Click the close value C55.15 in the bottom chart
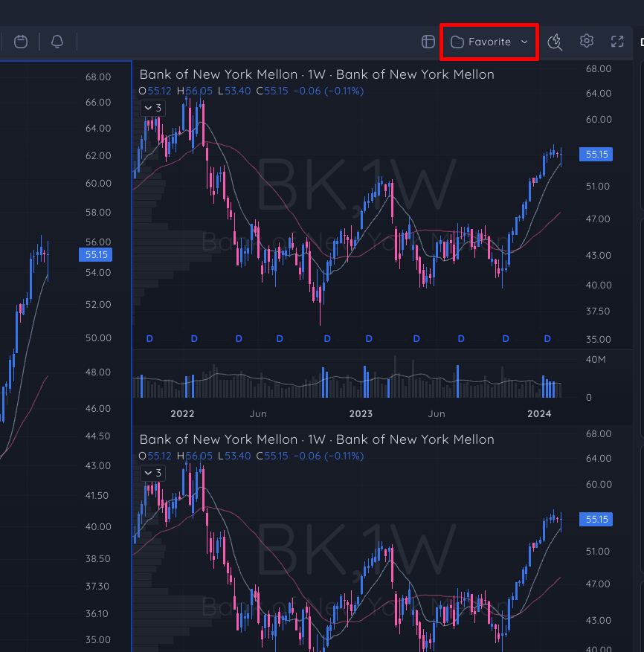Viewport: 644px width, 652px height. pos(272,456)
